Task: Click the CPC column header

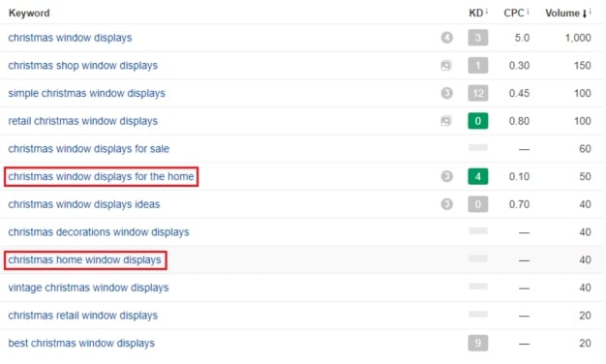Action: pyautogui.click(x=514, y=13)
